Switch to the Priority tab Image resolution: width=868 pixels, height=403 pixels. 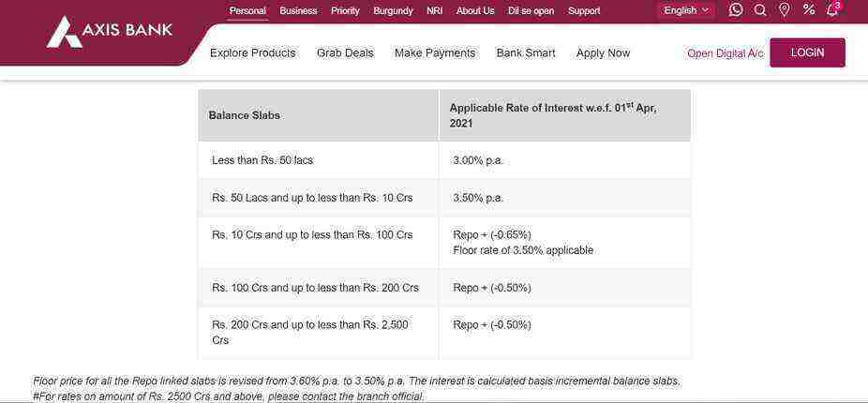(x=345, y=10)
